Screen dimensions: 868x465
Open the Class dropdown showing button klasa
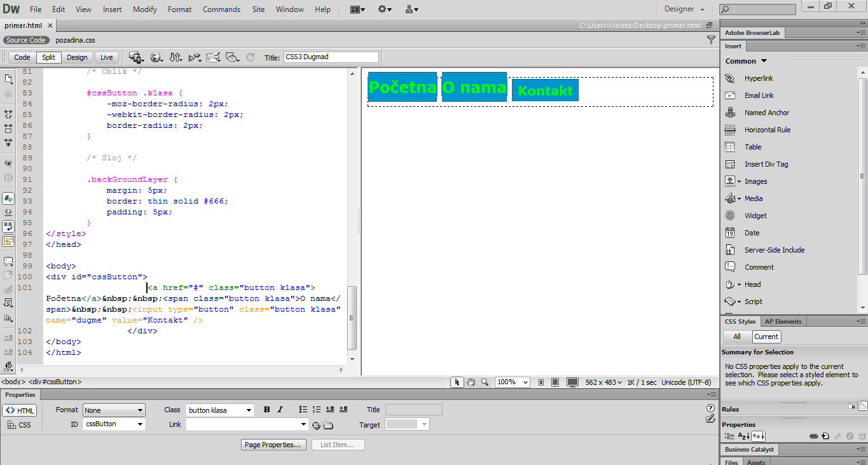(x=219, y=410)
